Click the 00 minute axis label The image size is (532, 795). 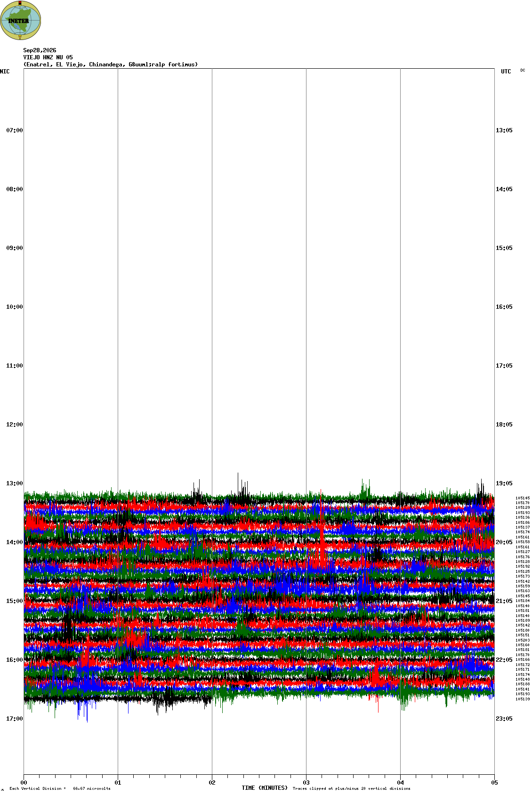(24, 783)
